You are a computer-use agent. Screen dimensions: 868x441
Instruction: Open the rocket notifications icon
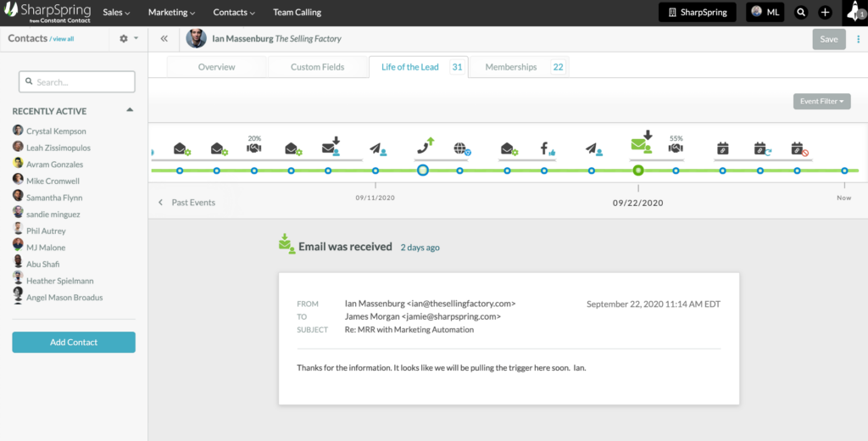click(855, 12)
